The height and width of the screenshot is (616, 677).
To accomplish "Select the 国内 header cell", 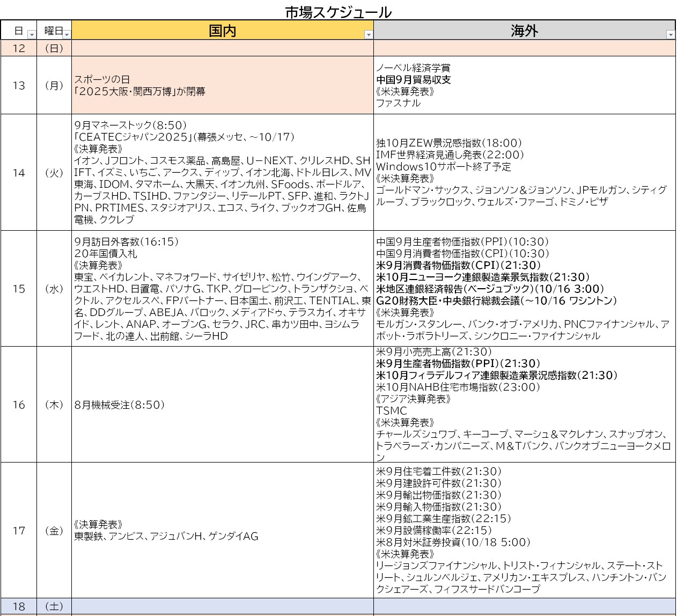I will pyautogui.click(x=222, y=31).
